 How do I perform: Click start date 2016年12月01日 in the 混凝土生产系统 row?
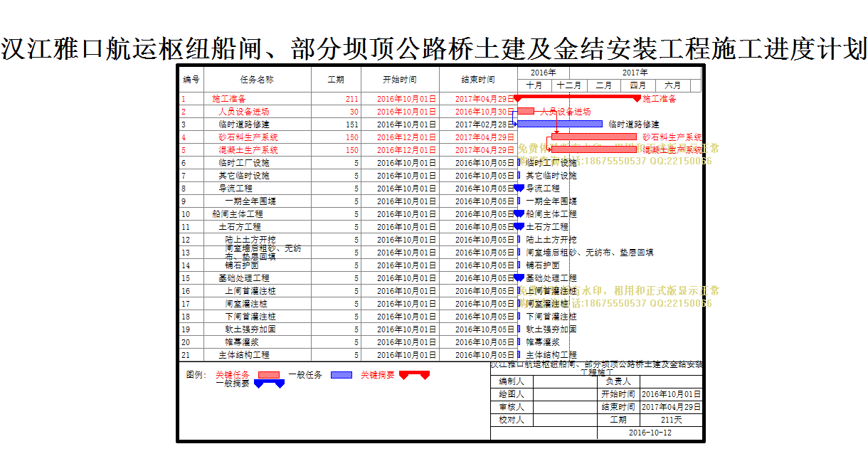(406, 150)
